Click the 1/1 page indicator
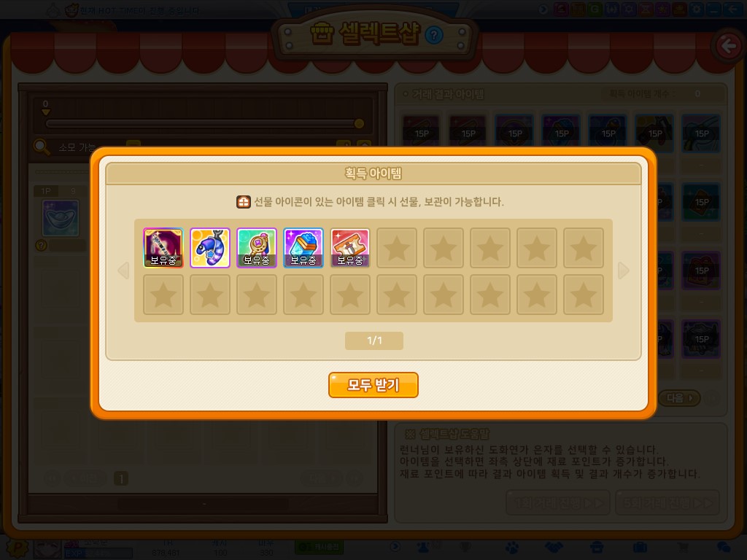Image resolution: width=747 pixels, height=560 pixels. [x=374, y=341]
